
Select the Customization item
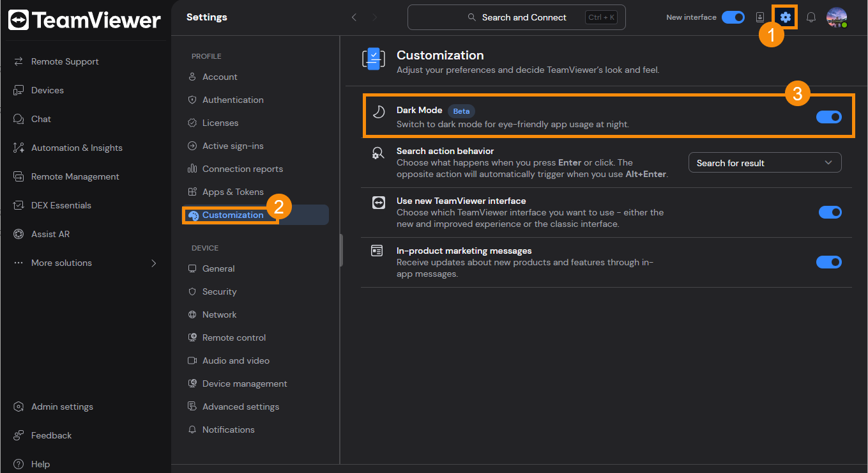click(x=255, y=215)
